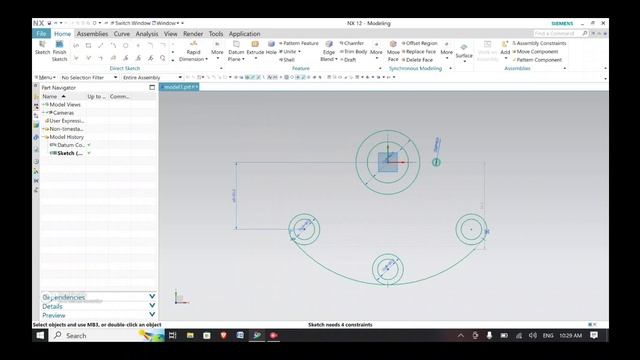Click the Find a Command search box
The height and width of the screenshot is (360, 640).
[561, 33]
